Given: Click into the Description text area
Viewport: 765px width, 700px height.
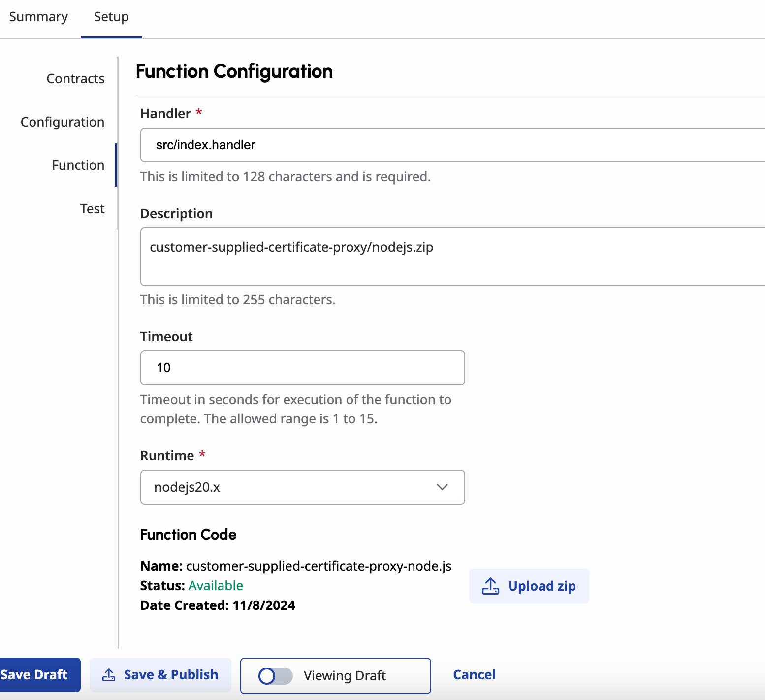Looking at the screenshot, I should [x=452, y=256].
